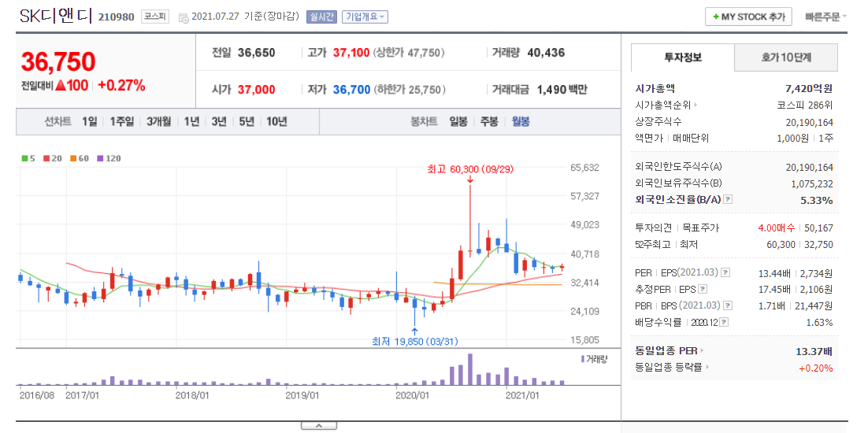Image resolution: width=868 pixels, height=433 pixels.
Task: Select the 3년 line chart period
Action: [x=219, y=122]
